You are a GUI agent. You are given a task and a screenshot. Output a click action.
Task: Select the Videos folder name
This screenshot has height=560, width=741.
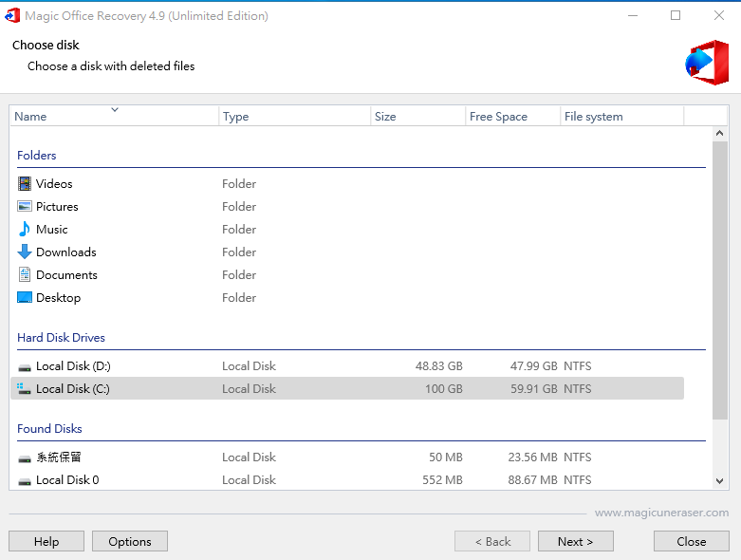coord(54,183)
